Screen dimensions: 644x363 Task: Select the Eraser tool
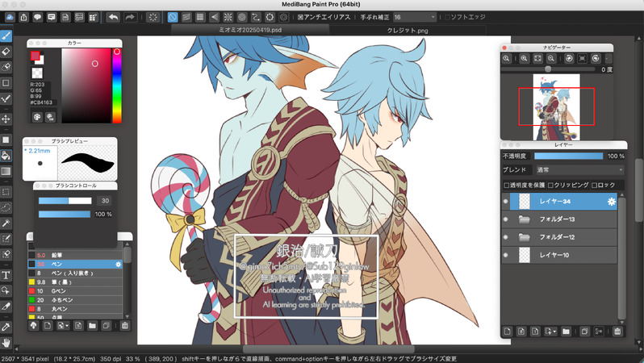point(6,52)
